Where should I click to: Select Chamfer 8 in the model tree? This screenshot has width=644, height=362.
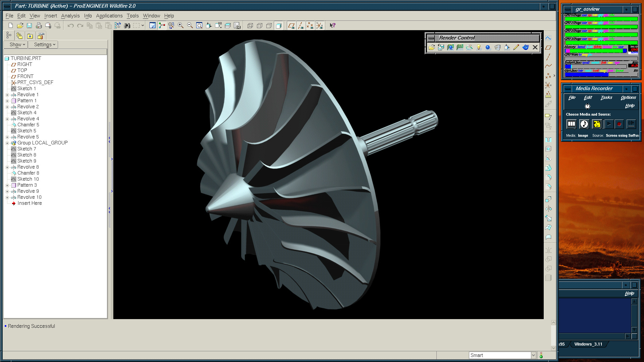28,173
